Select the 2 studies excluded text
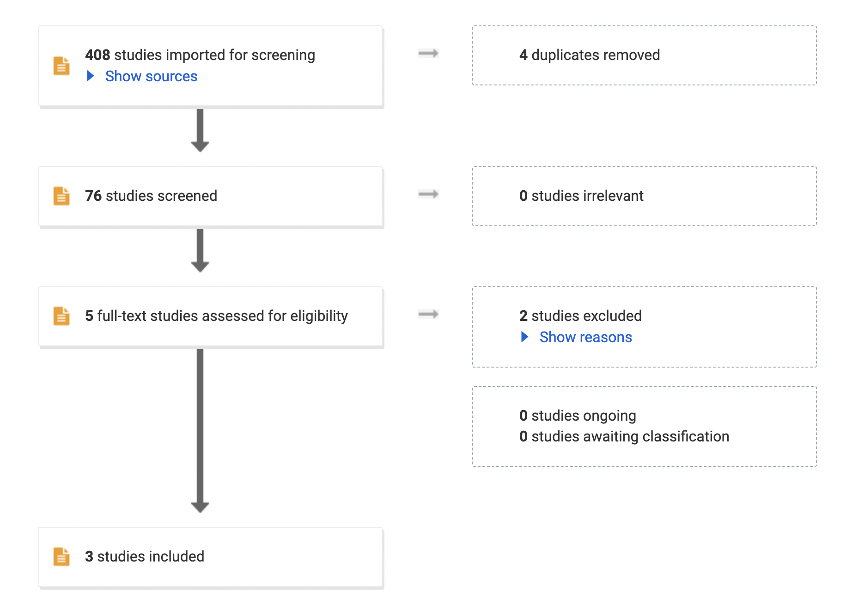Image resolution: width=852 pixels, height=616 pixels. pyautogui.click(x=580, y=316)
